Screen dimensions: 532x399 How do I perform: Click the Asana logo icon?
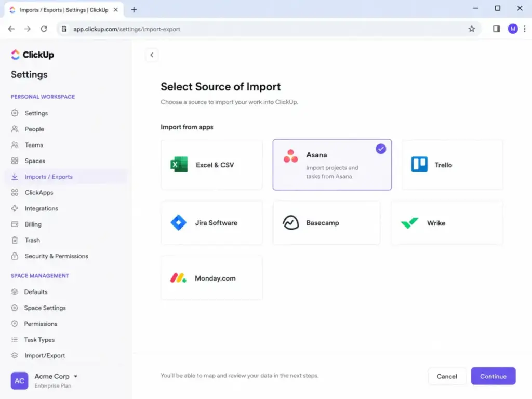tap(291, 156)
